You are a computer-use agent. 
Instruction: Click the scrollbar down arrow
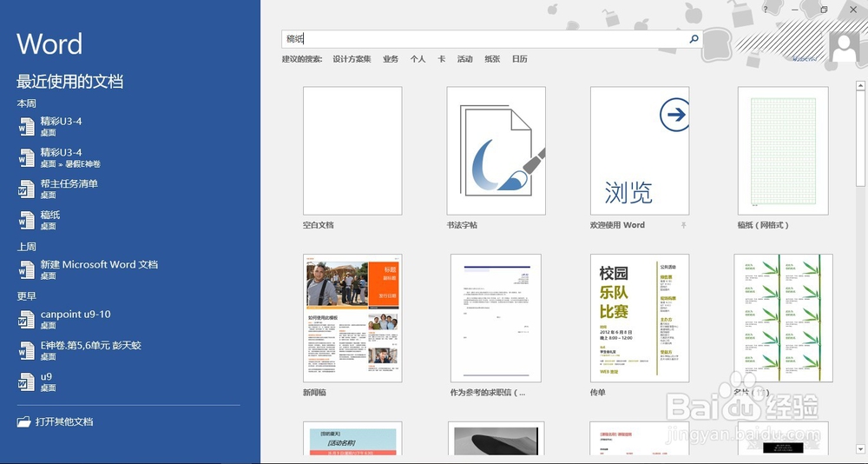pos(860,448)
